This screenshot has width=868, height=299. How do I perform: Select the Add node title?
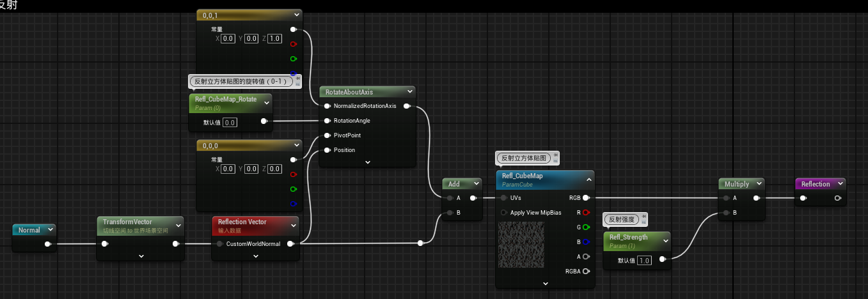454,184
